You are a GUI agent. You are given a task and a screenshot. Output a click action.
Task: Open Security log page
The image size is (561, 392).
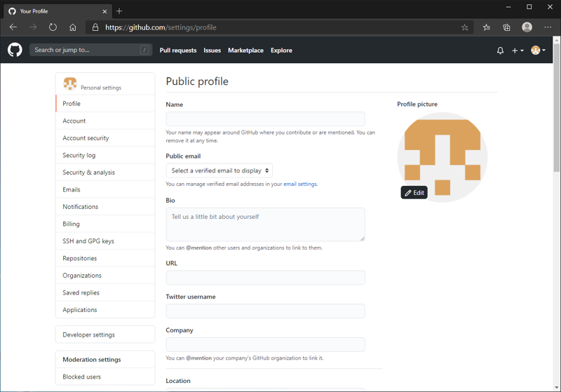coord(105,155)
